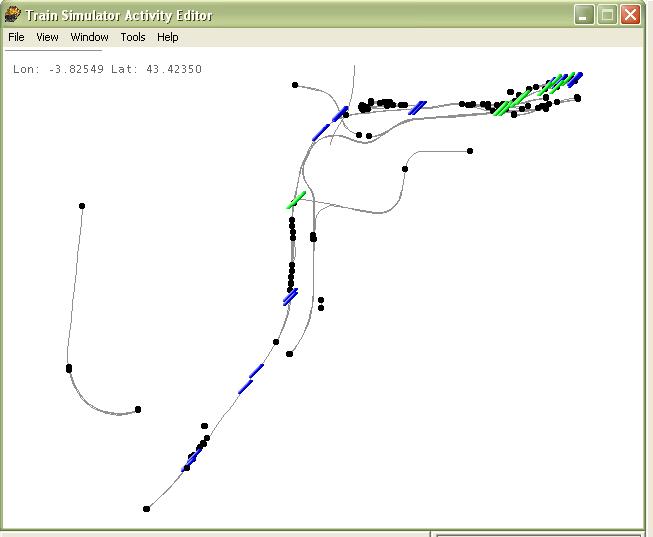Viewport: 653px width, 537px height.
Task: Open the File menu
Action: point(16,37)
